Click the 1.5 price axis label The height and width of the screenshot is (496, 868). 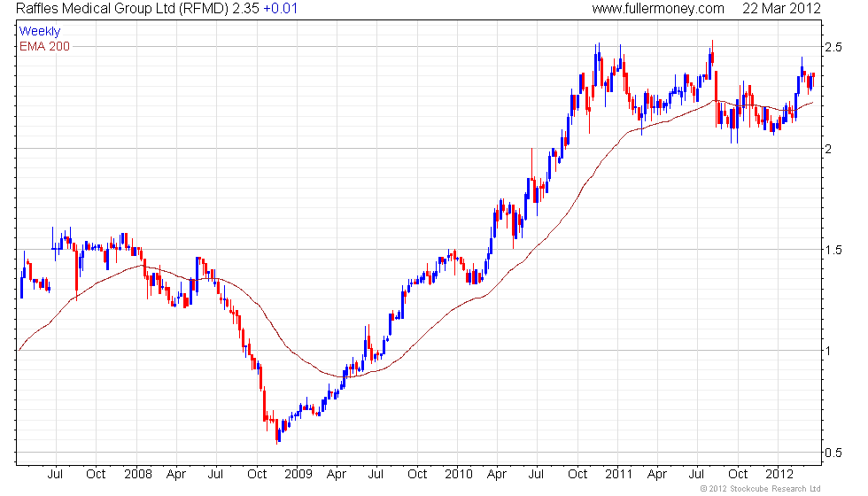(x=833, y=250)
